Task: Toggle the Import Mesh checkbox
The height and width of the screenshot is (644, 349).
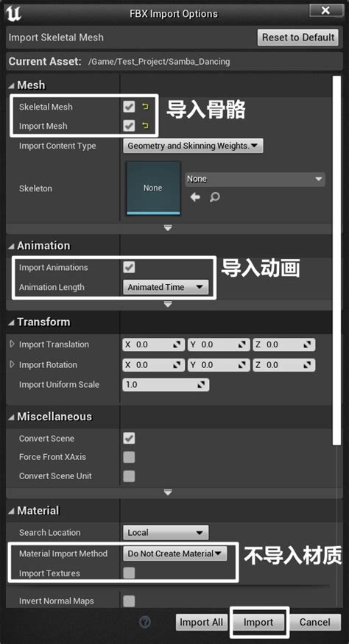Action: (x=129, y=126)
